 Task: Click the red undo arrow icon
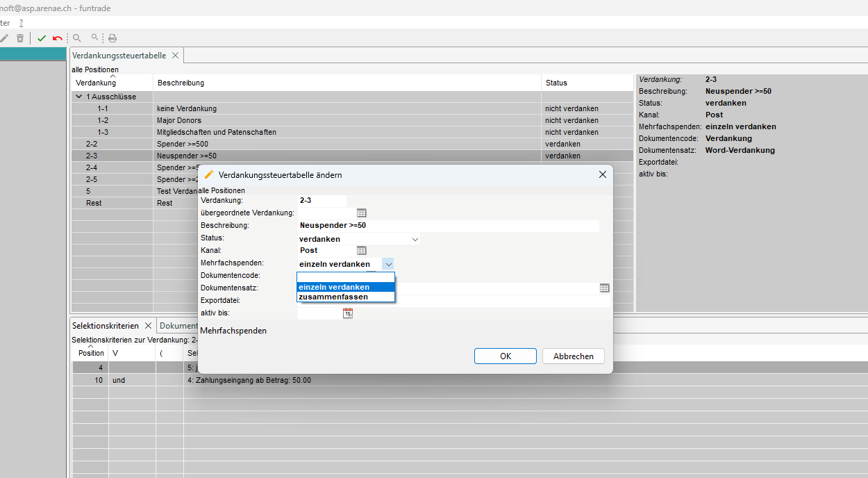[x=58, y=38]
